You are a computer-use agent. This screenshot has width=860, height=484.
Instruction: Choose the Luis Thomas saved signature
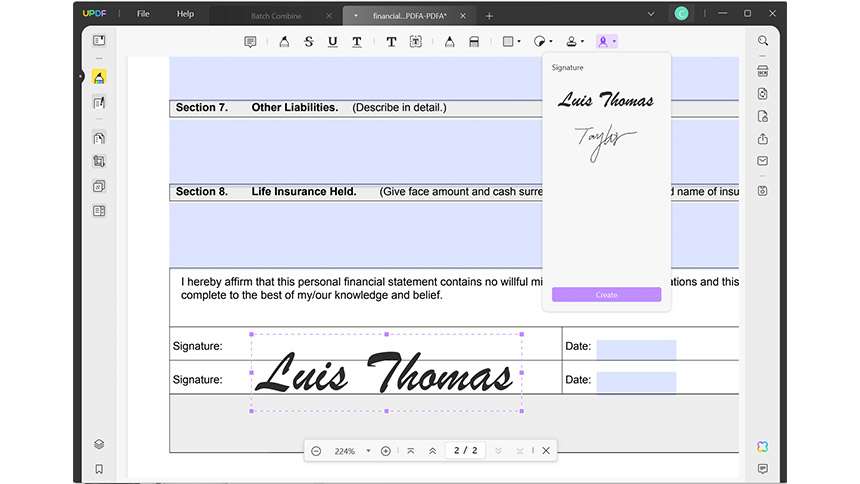606,100
